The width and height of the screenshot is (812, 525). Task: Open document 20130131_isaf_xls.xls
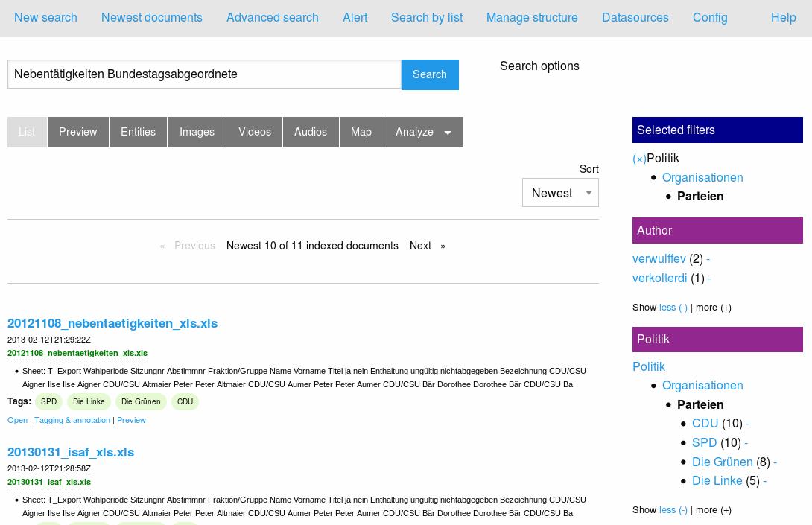(x=71, y=453)
